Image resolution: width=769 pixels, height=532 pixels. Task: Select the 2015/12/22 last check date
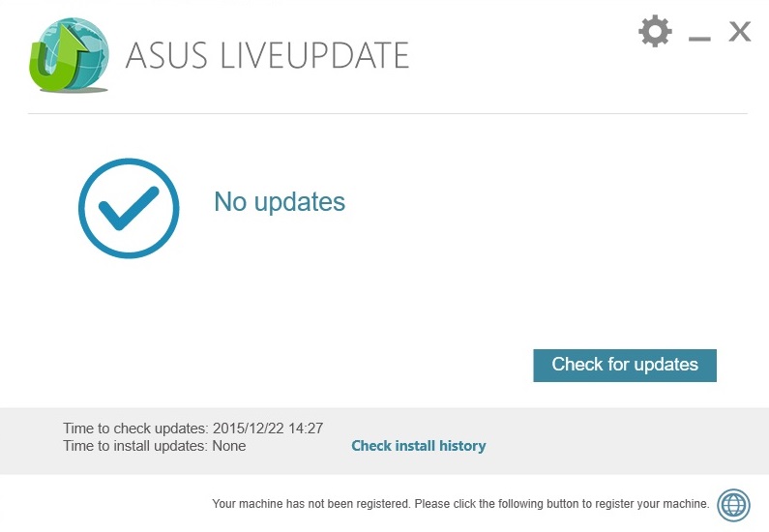point(246,428)
